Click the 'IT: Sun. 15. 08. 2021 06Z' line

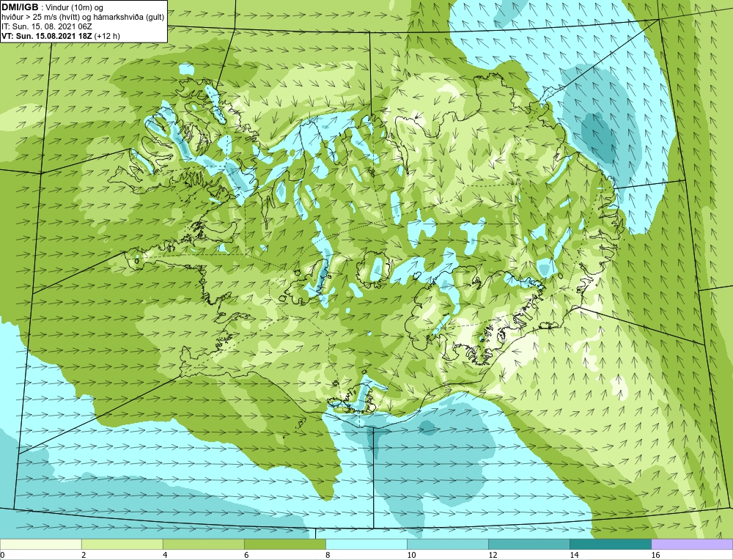tap(47, 26)
